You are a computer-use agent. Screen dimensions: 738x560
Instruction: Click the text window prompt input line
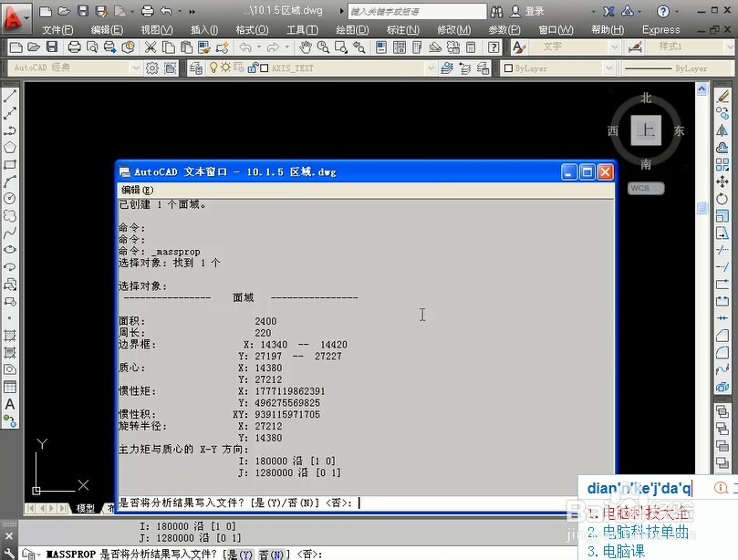coord(365,503)
